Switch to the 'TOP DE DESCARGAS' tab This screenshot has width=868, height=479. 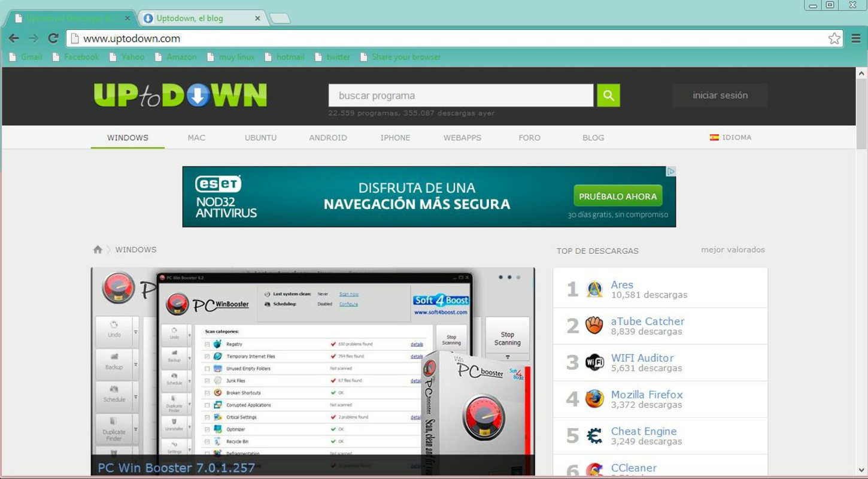coord(597,251)
